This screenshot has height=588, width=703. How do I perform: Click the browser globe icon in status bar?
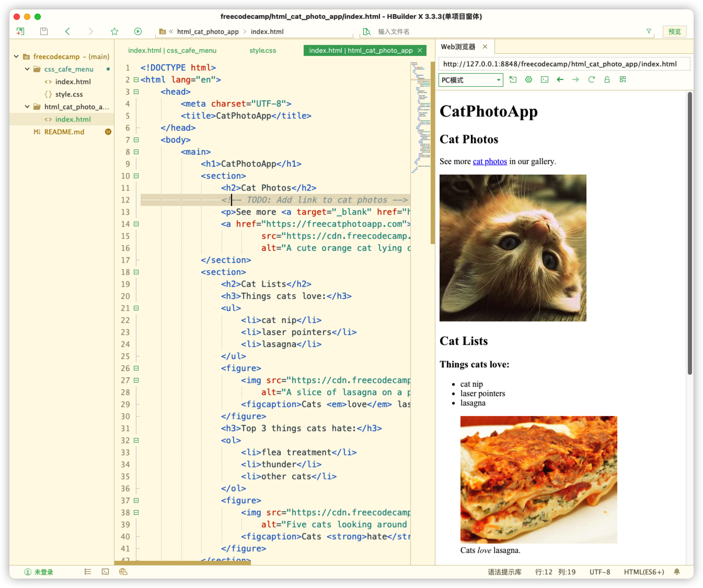(123, 572)
